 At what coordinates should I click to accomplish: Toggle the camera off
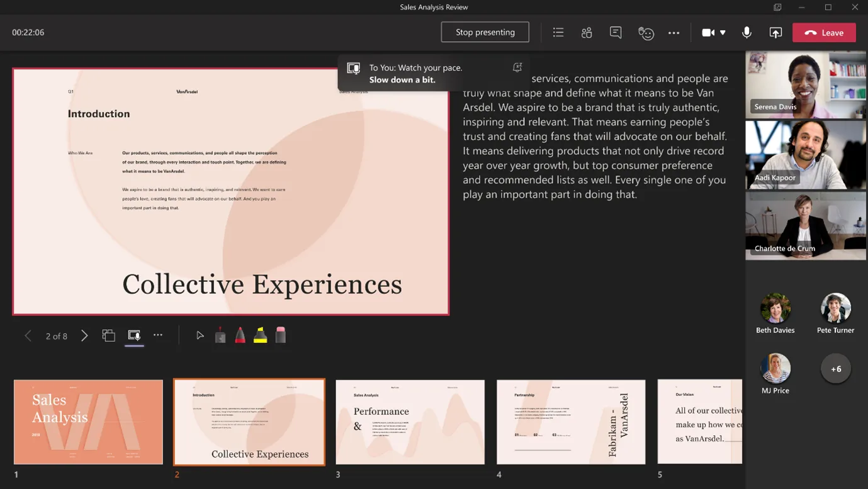(x=707, y=32)
